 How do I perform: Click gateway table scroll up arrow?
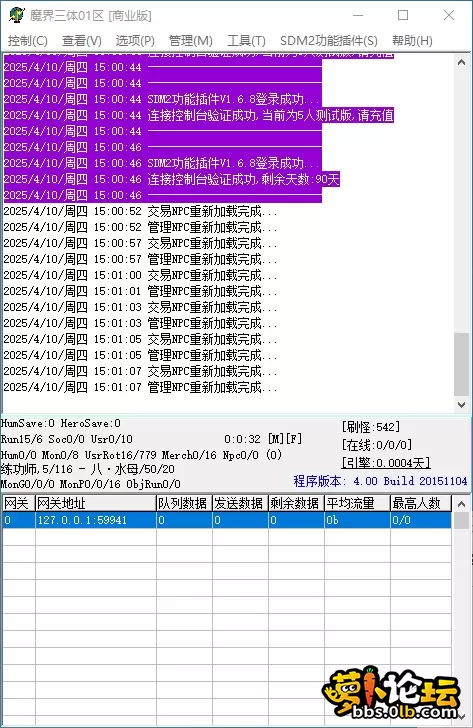[x=461, y=504]
